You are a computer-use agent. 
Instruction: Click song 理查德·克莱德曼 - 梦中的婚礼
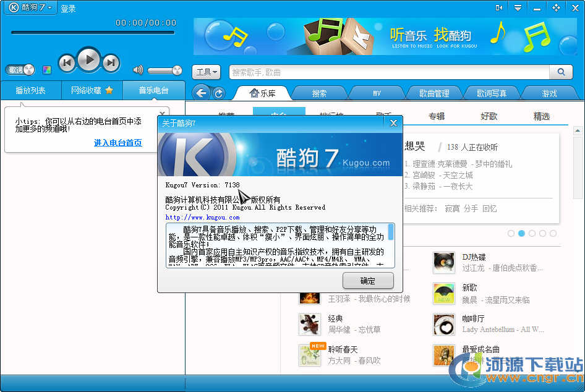[463, 164]
